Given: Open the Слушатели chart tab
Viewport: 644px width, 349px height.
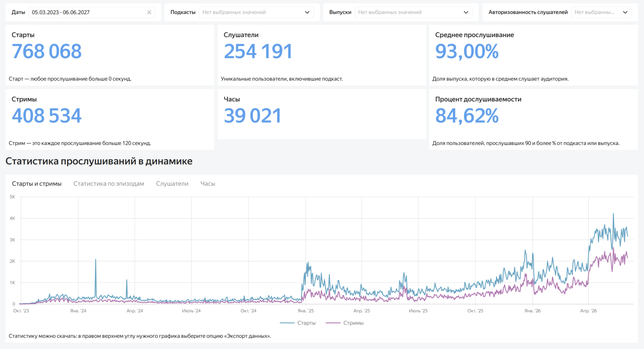Looking at the screenshot, I should (172, 184).
